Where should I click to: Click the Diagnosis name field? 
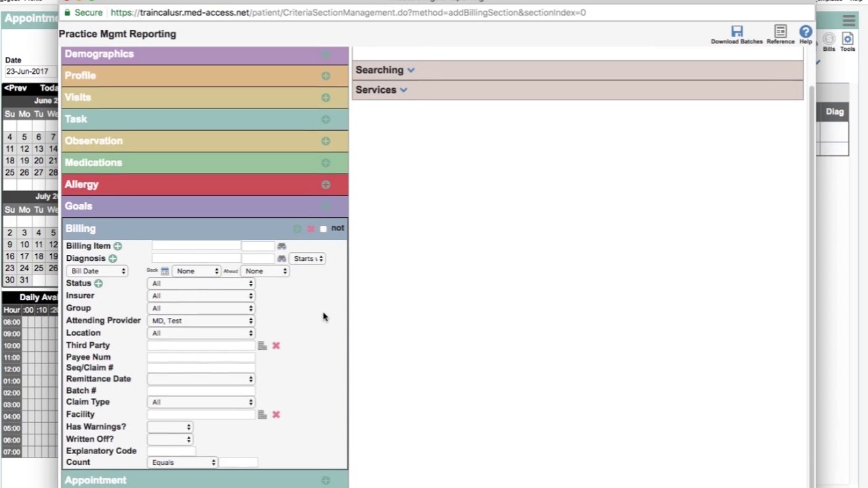[196, 258]
